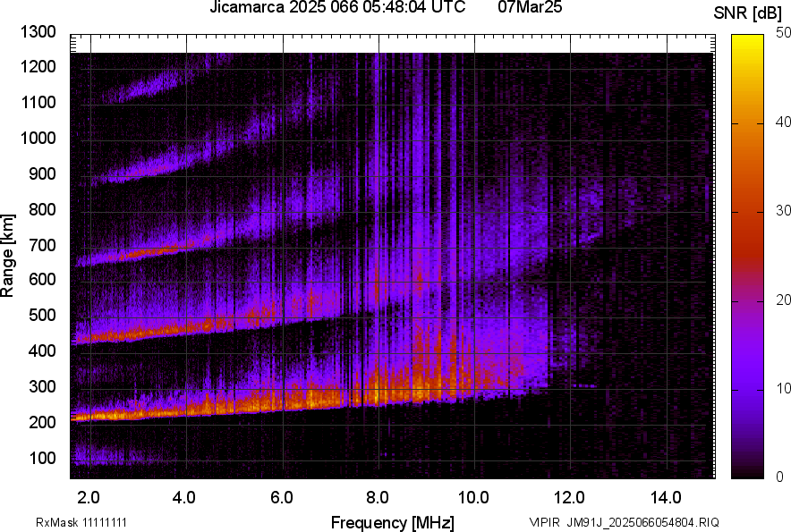Click the Jicamarca timestamp title text

pyautogui.click(x=337, y=8)
